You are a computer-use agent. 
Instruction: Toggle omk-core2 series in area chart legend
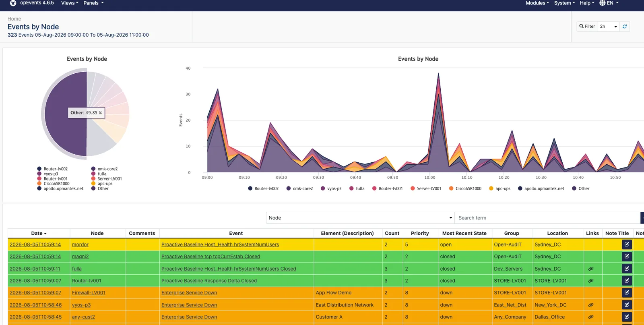pyautogui.click(x=299, y=188)
